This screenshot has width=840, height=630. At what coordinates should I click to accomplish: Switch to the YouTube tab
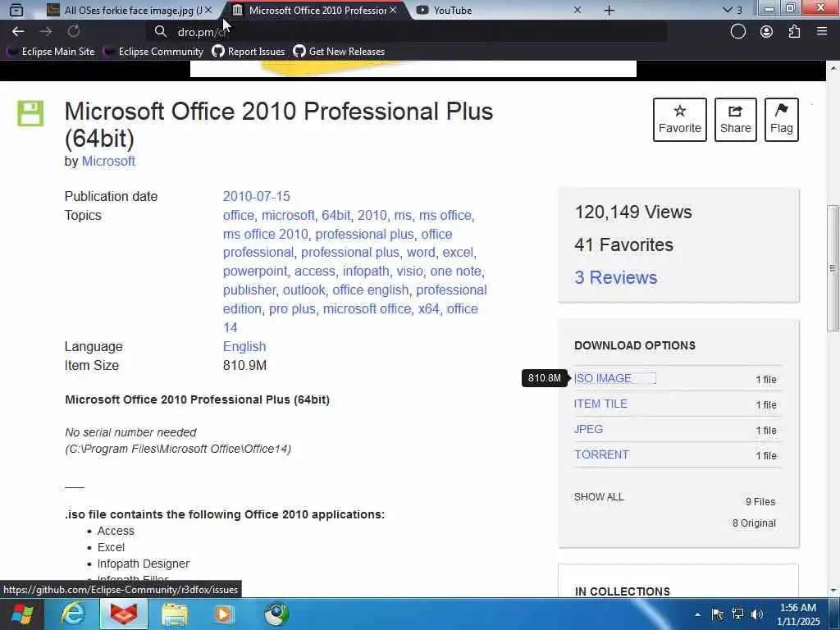pos(498,10)
